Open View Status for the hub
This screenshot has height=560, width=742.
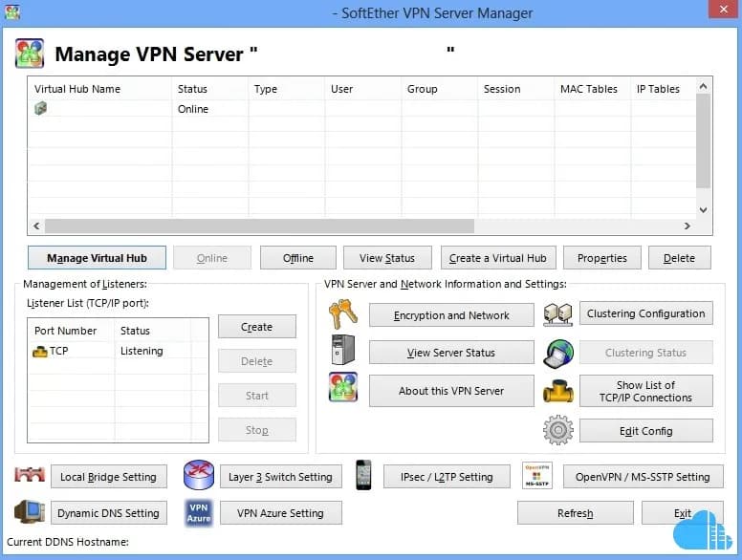click(387, 258)
